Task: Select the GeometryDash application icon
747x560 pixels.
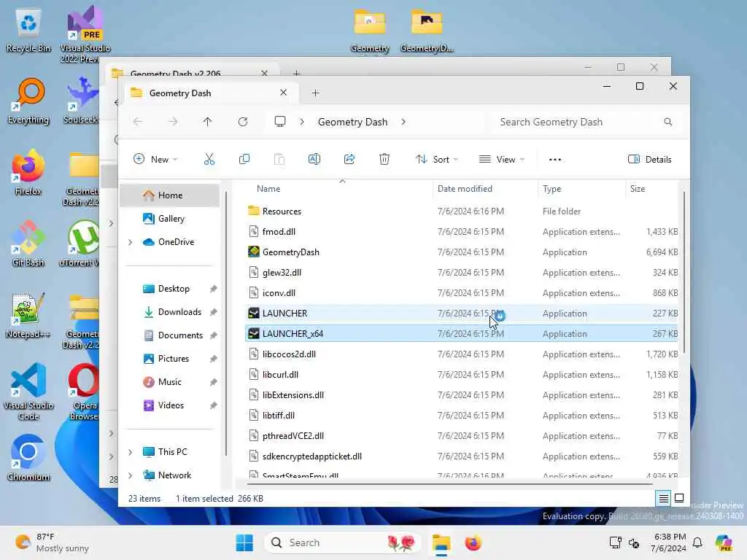Action: 254,252
